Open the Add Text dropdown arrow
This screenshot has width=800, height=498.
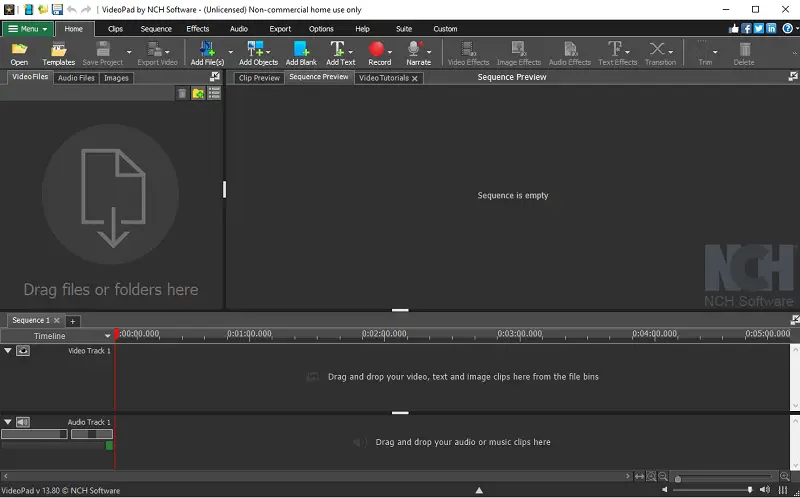(x=351, y=52)
